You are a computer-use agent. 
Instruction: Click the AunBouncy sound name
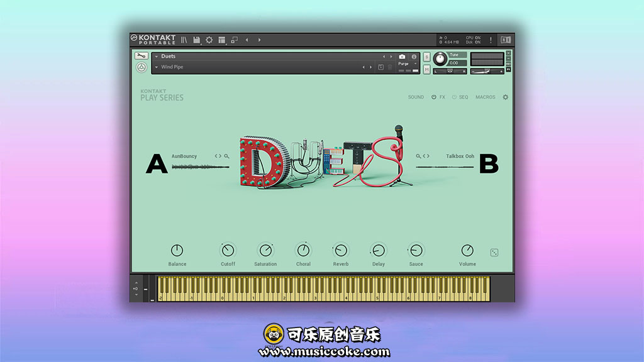[184, 156]
